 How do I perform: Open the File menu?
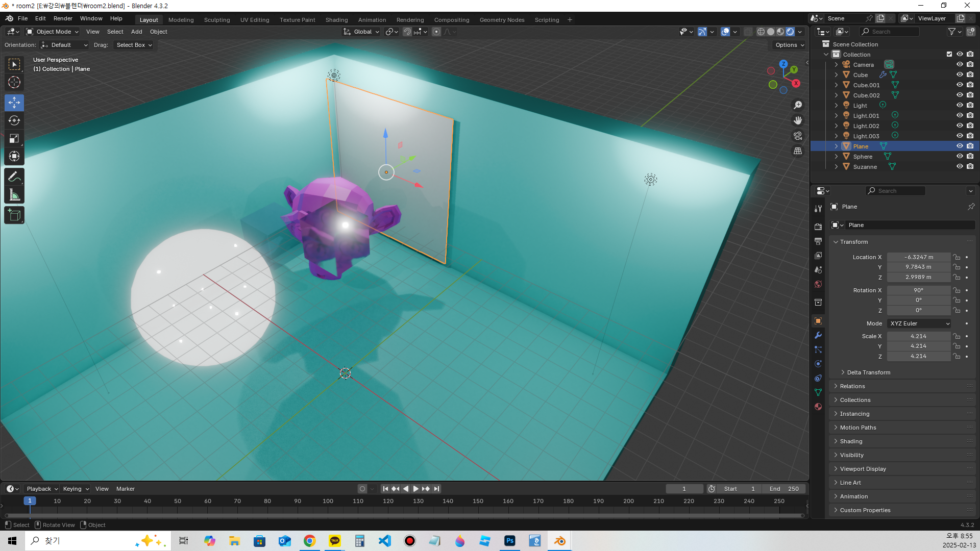click(x=22, y=18)
